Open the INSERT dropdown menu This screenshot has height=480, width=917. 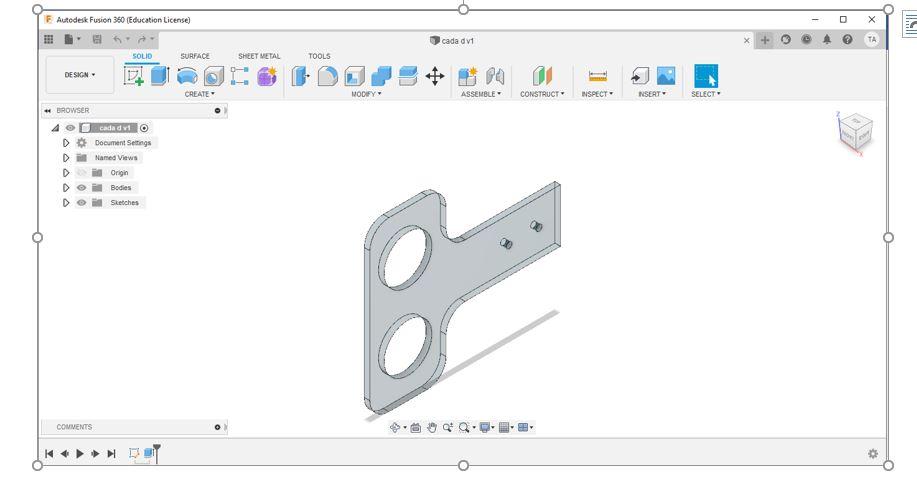coord(651,94)
